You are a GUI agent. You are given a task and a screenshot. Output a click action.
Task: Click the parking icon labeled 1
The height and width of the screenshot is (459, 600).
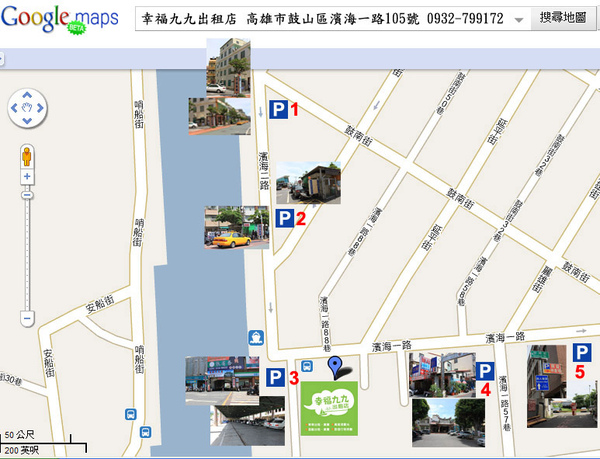[x=278, y=109]
